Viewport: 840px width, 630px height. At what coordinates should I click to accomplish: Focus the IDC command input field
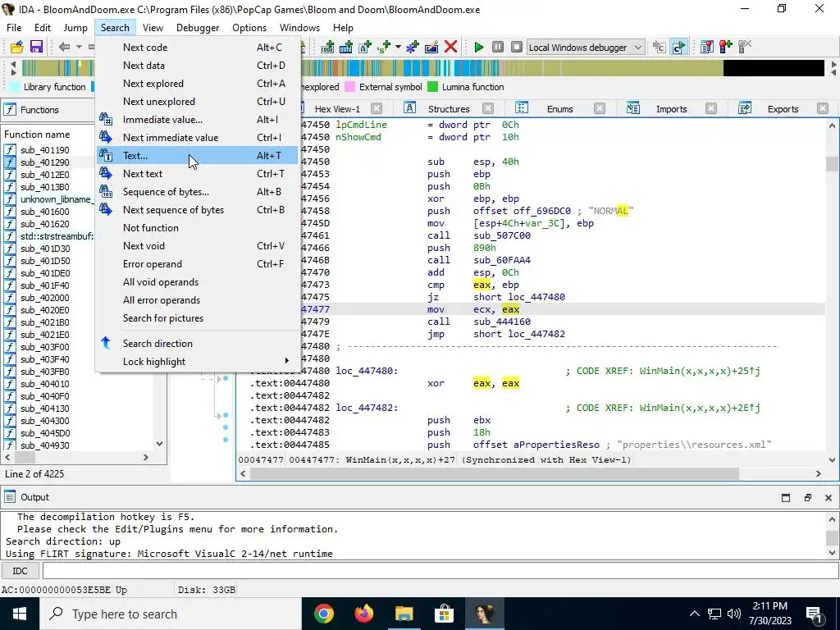pos(440,571)
